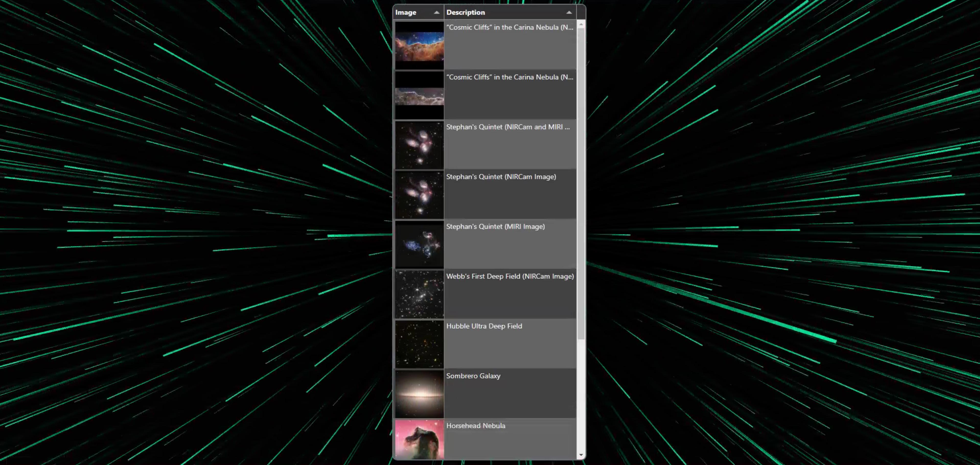Sort by the Description column header

pyautogui.click(x=510, y=12)
